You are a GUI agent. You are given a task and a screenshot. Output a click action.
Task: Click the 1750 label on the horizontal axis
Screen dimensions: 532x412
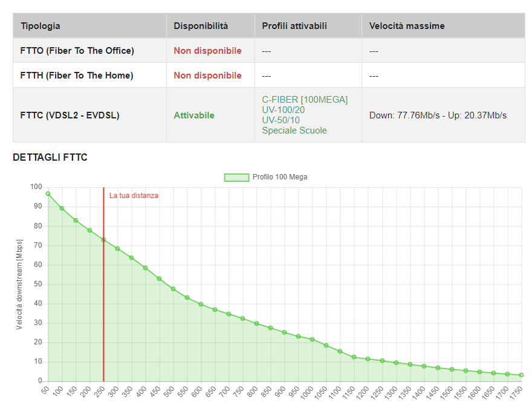point(516,393)
